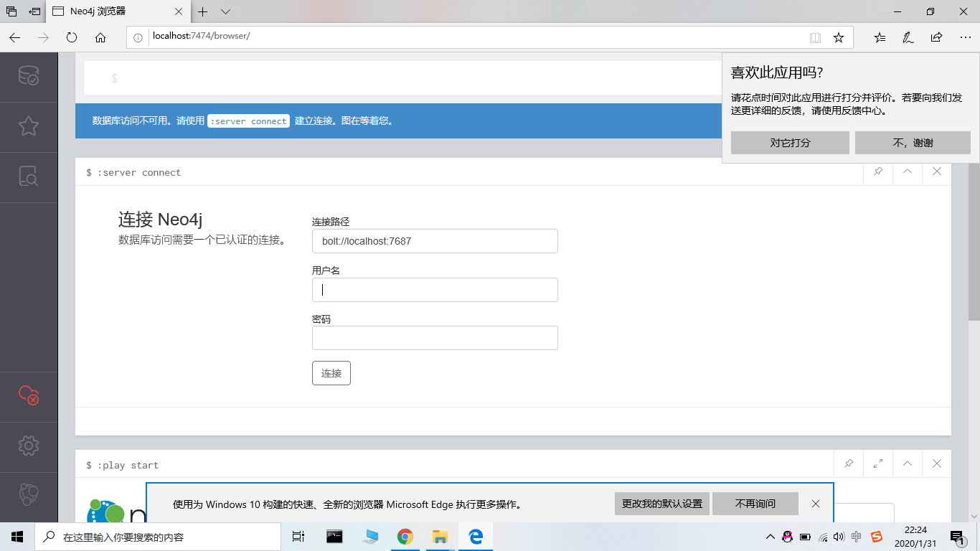Open the share page icon
The width and height of the screenshot is (980, 551).
tap(936, 37)
